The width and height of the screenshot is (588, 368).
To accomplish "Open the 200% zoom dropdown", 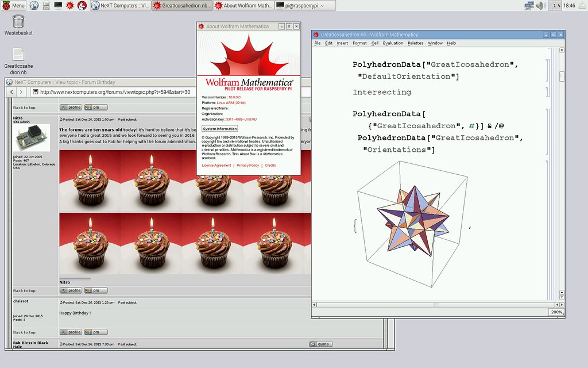I will (556, 312).
